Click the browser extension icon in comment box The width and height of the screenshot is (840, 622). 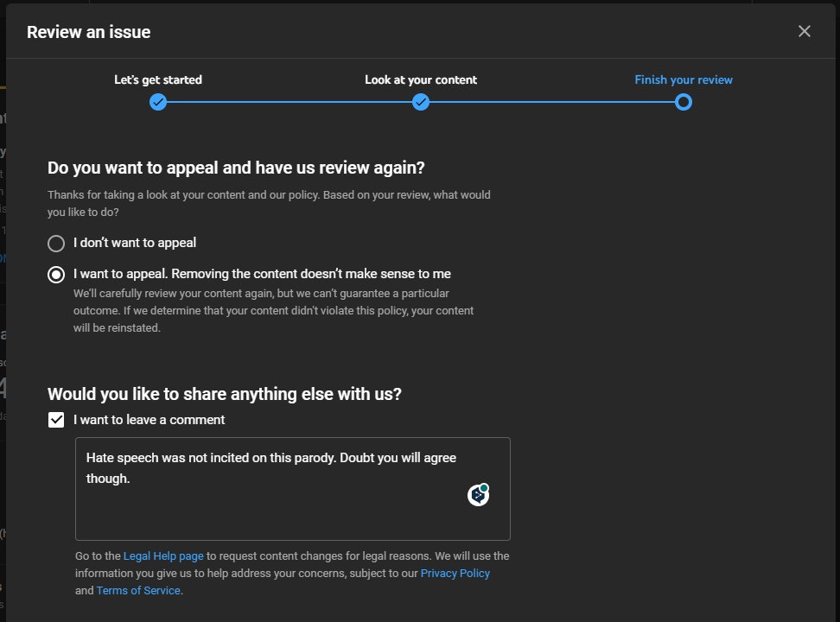click(479, 494)
